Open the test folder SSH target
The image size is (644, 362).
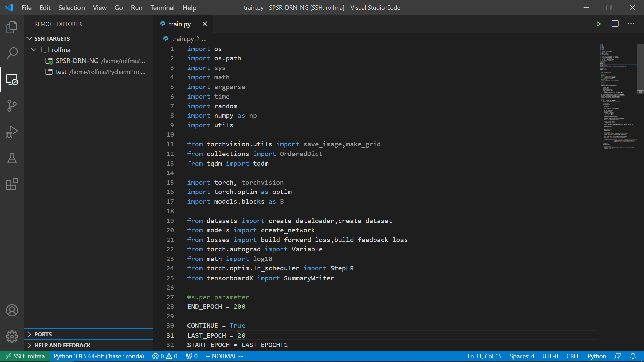(61, 72)
